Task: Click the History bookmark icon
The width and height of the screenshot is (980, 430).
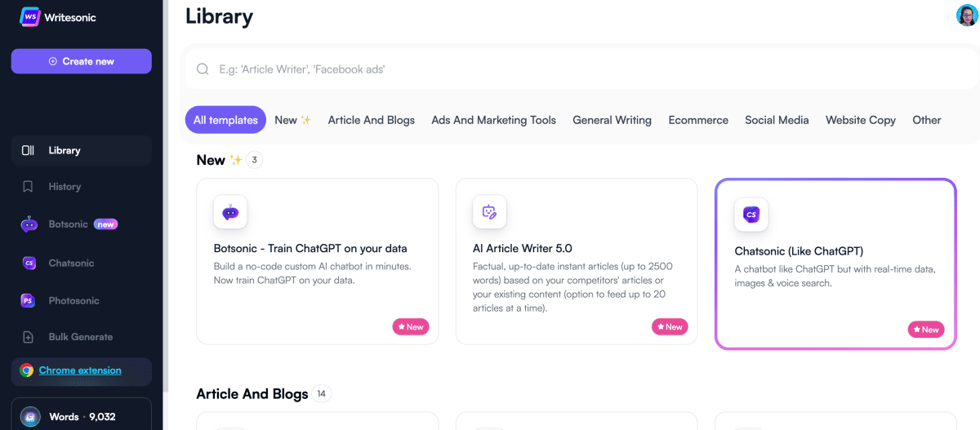Action: click(x=29, y=187)
